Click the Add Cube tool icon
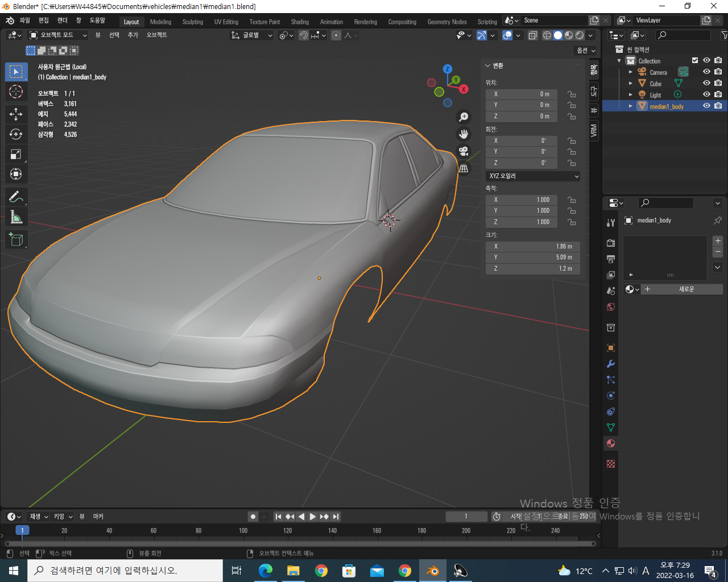The width and height of the screenshot is (728, 582). [16, 239]
